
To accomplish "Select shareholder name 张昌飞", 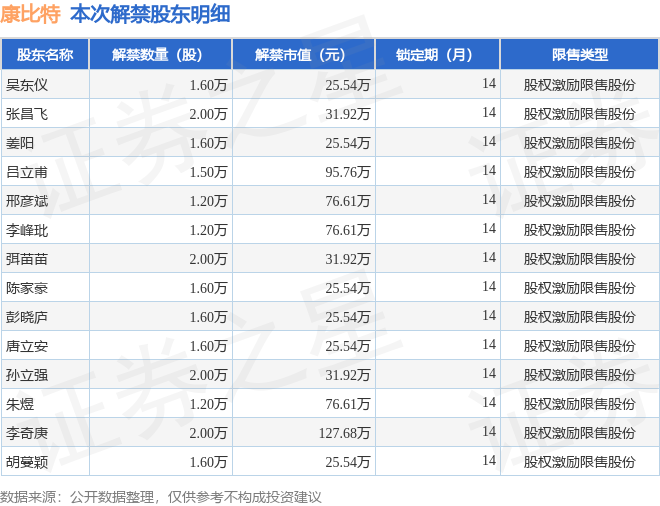I will pos(27,114).
